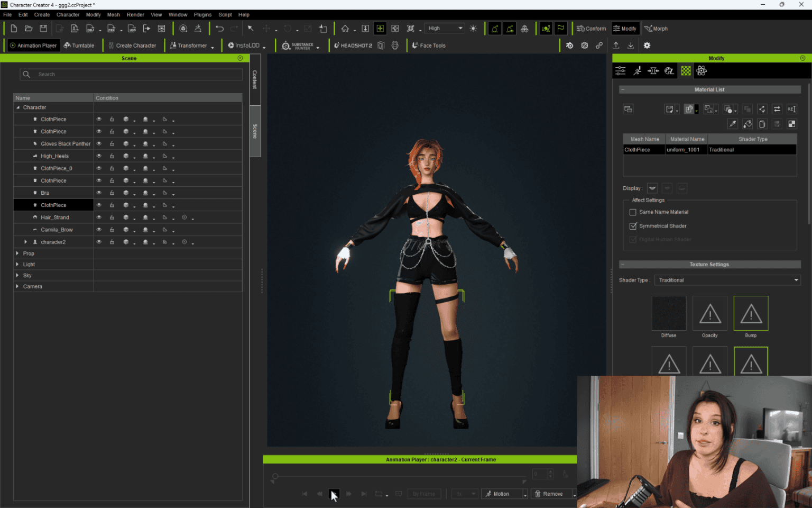
Task: Disable the Symmetrical Shader checkbox
Action: click(x=633, y=225)
